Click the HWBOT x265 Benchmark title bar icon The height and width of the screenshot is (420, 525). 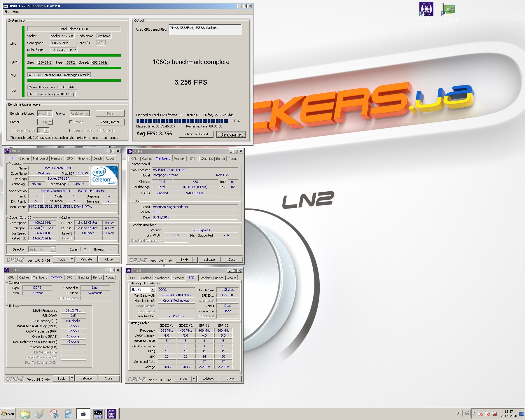tap(6, 6)
